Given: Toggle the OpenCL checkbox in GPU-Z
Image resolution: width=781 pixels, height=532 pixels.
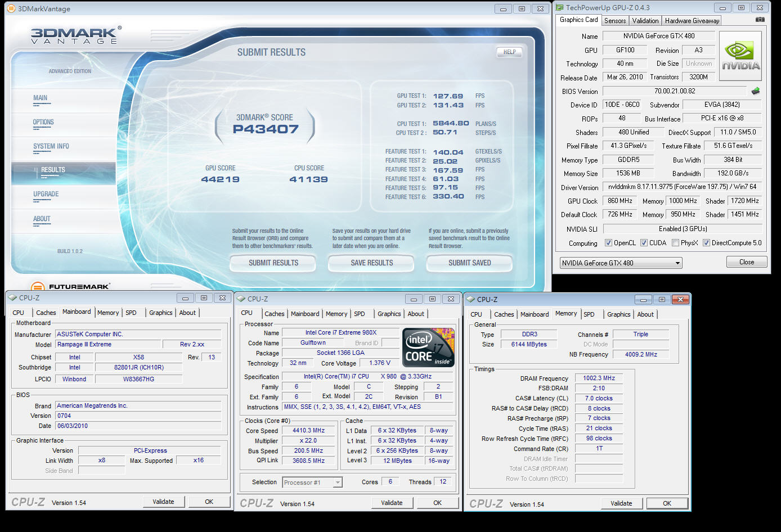Looking at the screenshot, I should pyautogui.click(x=608, y=243).
